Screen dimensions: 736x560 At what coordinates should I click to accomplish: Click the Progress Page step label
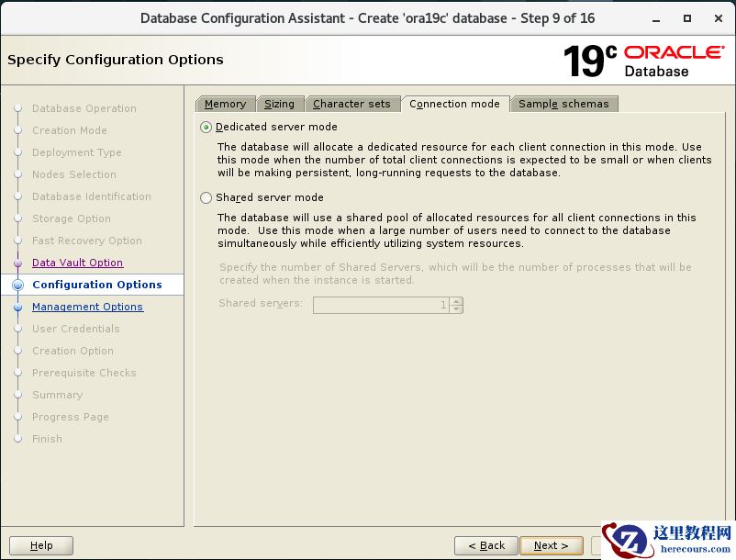(71, 417)
